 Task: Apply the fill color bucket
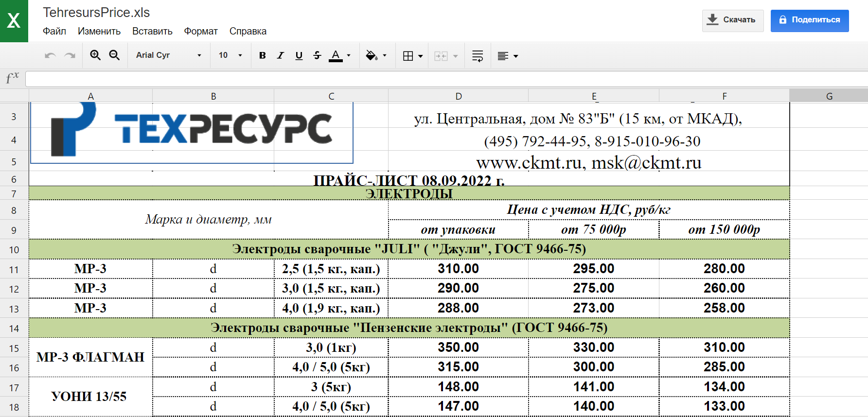[372, 55]
